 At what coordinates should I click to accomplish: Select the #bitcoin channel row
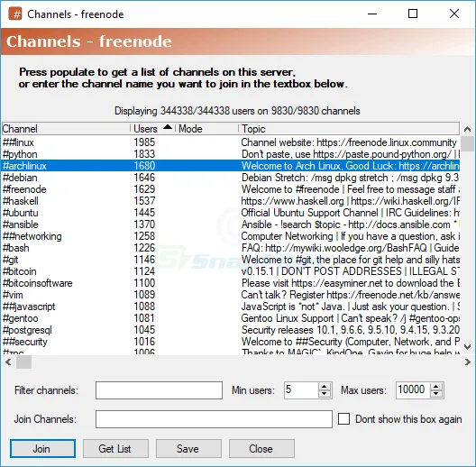pos(231,271)
